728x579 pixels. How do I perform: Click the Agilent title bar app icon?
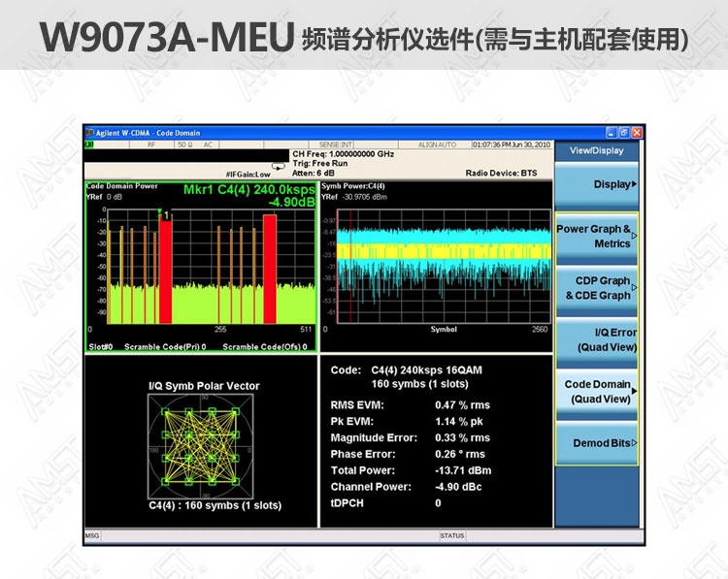pos(90,133)
